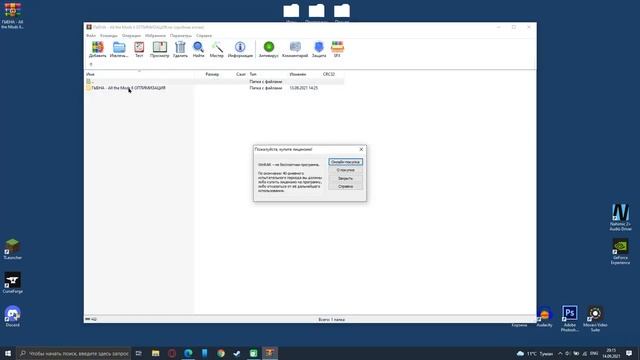Open Adobe Photoshop desktop shortcut
This screenshot has height=360, width=640.
click(570, 318)
